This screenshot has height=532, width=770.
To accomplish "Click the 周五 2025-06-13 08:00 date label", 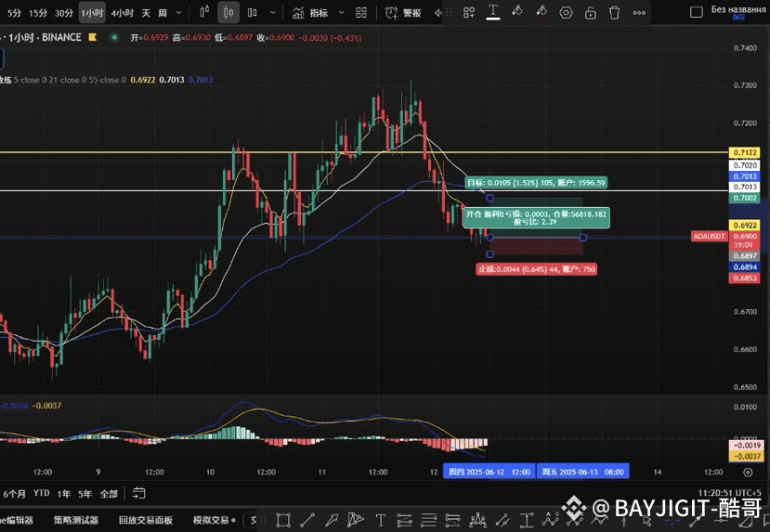I will (583, 472).
